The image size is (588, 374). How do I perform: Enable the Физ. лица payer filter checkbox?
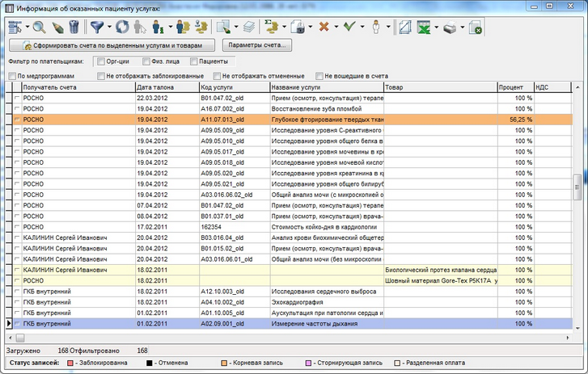[146, 61]
